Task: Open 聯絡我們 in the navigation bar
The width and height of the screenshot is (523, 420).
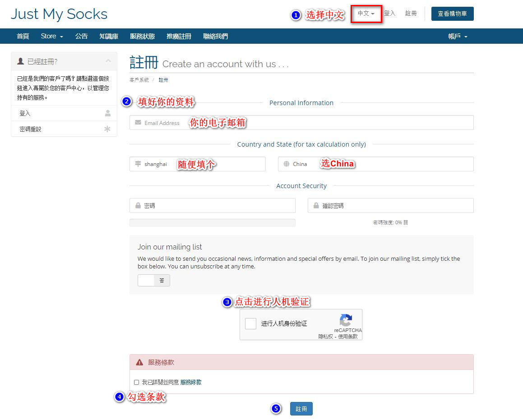Action: point(215,37)
